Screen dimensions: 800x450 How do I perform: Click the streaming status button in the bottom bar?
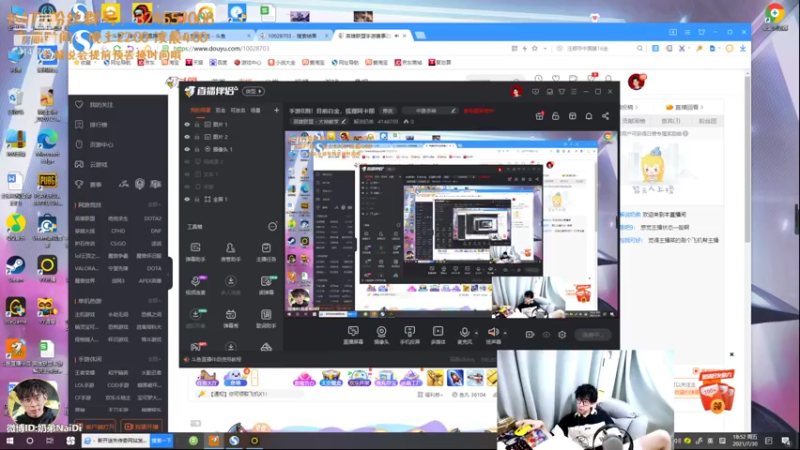coord(593,335)
